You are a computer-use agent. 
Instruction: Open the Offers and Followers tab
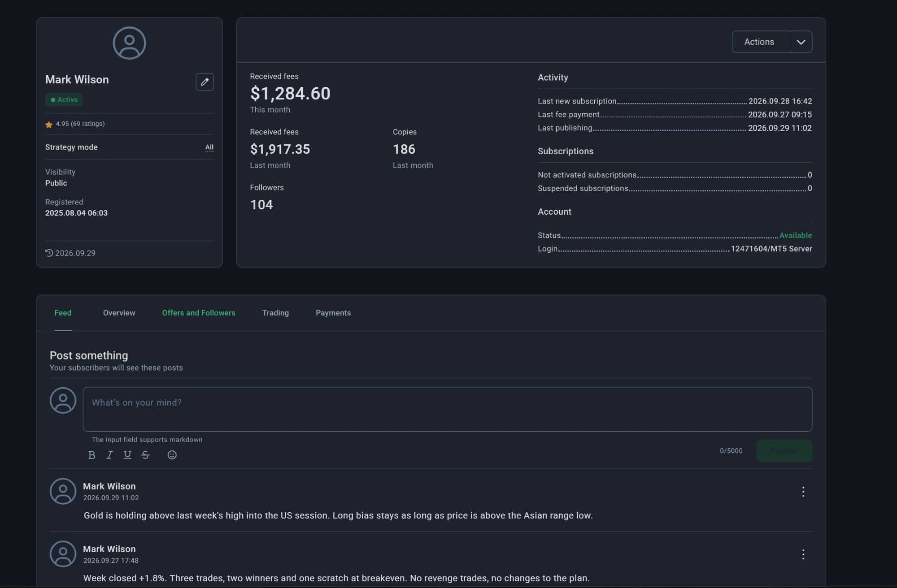point(199,313)
